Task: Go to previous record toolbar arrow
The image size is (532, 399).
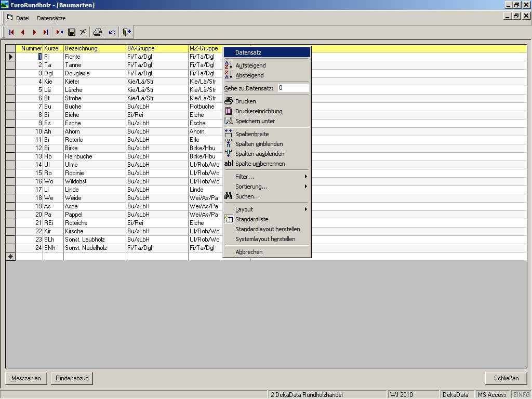Action: 23,32
